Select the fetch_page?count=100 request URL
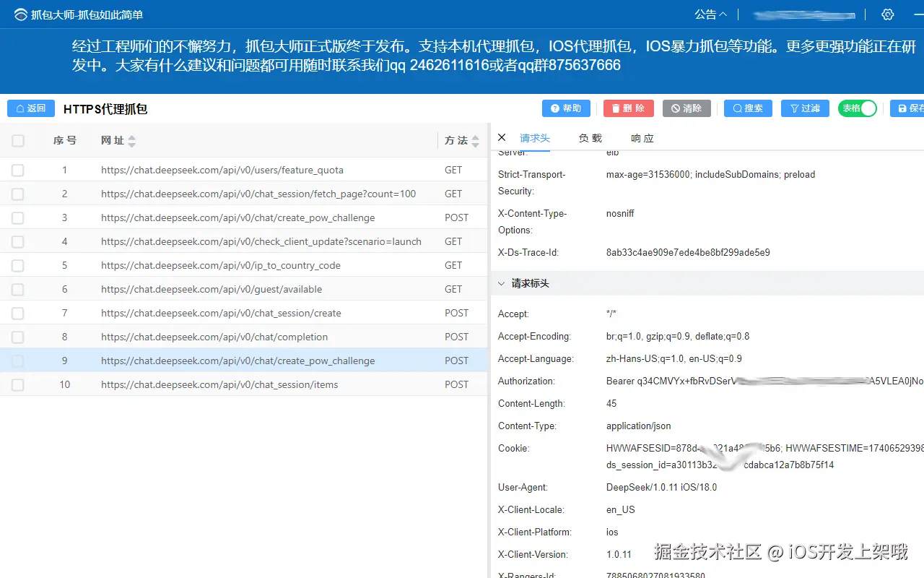The image size is (924, 578). point(258,194)
